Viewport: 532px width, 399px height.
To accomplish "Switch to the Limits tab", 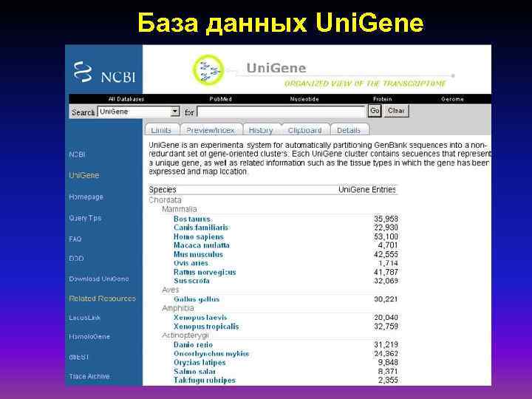I will tap(161, 130).
